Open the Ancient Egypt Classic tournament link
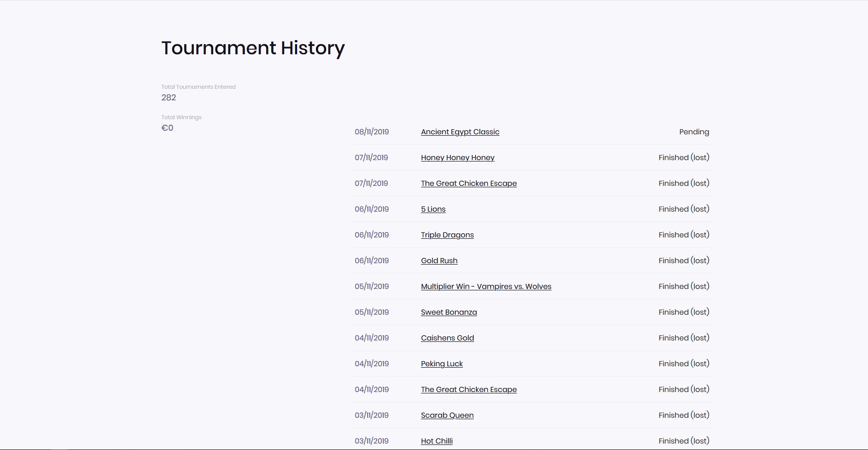868x450 pixels. click(460, 132)
